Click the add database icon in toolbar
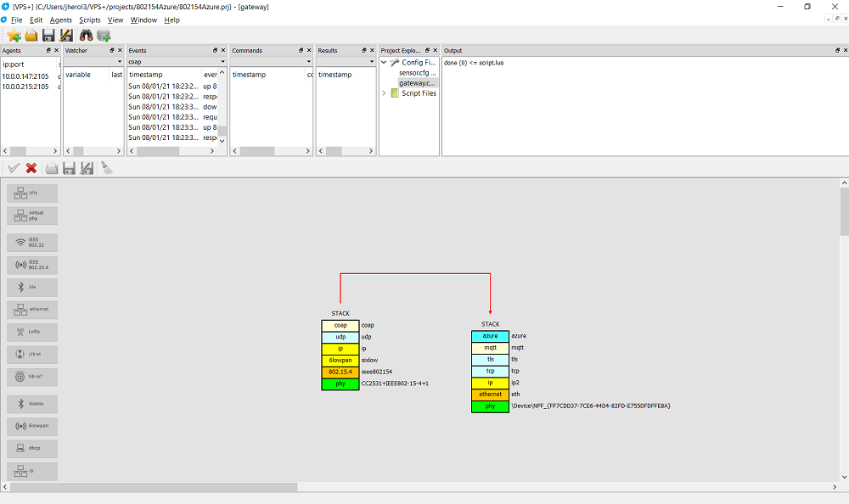 (x=104, y=35)
